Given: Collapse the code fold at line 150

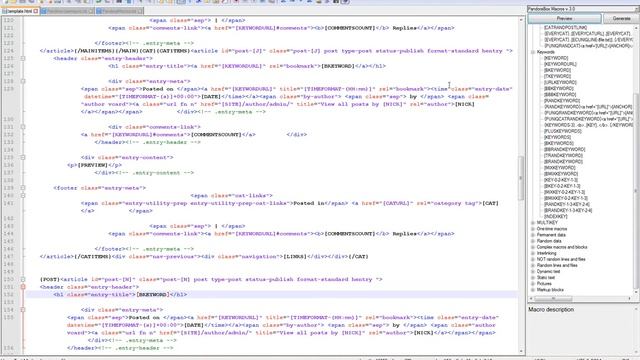Looking at the screenshot, I should click(x=23, y=280).
